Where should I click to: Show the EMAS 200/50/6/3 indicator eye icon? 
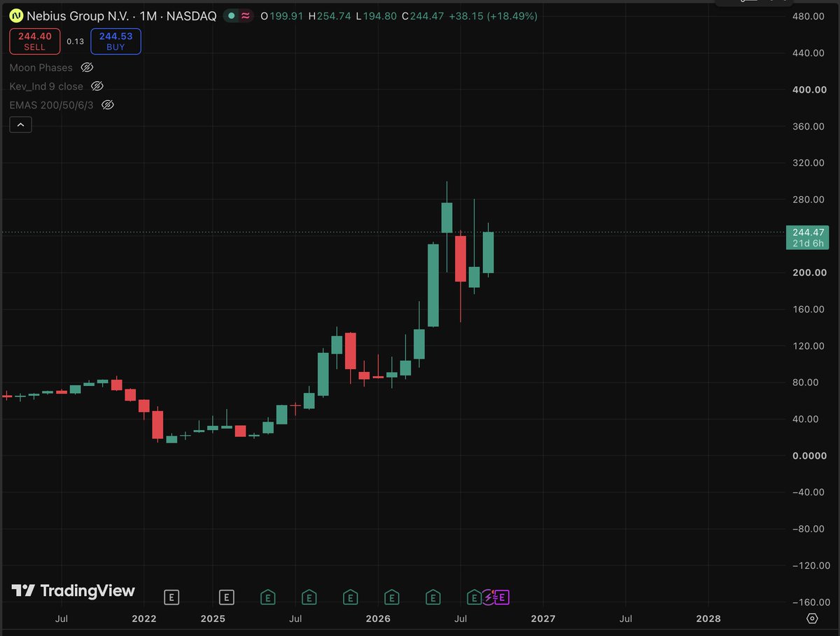[108, 104]
